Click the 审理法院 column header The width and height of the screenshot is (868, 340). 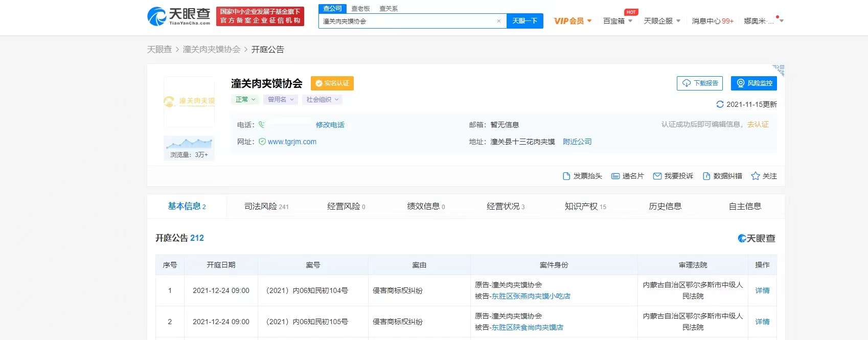click(693, 265)
